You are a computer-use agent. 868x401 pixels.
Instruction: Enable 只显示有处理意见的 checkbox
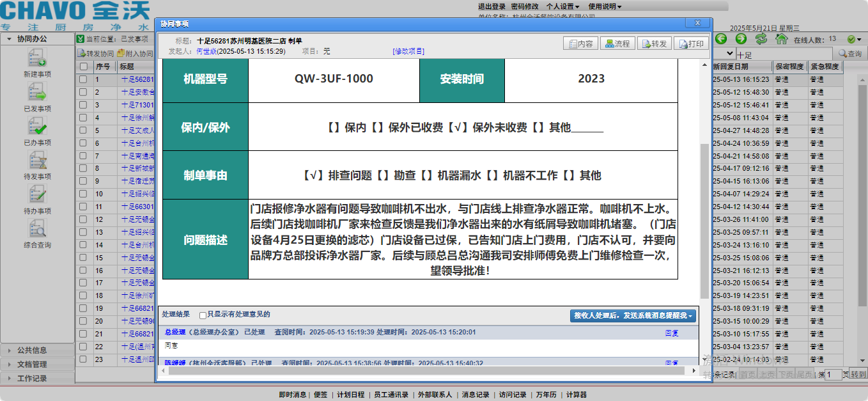coord(203,315)
